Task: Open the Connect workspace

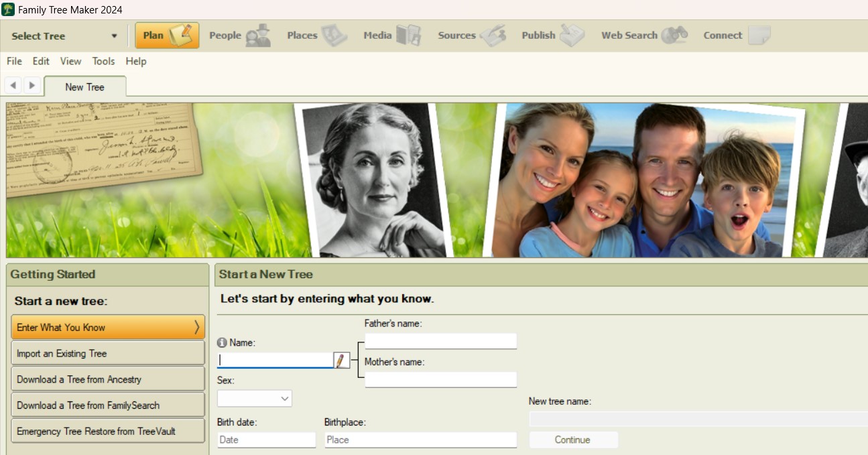Action: click(735, 36)
